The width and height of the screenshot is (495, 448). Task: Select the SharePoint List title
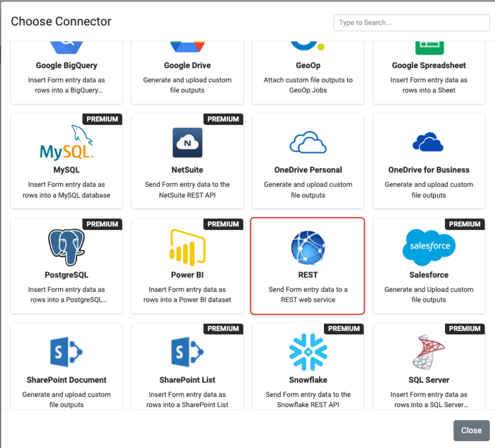tap(187, 380)
